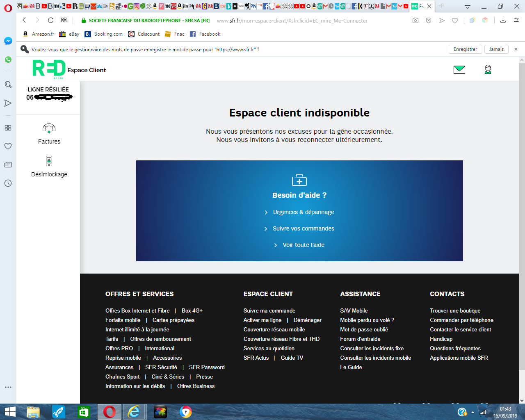Open the Messenger sidebar icon
This screenshot has height=420, width=525.
[x=8, y=41]
